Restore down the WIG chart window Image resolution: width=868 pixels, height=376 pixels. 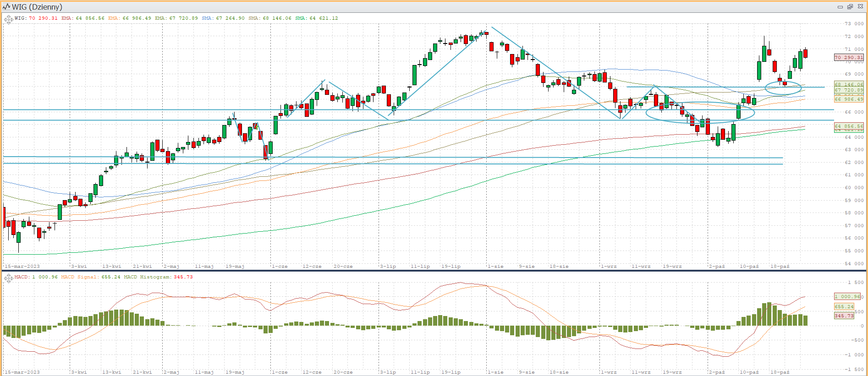tap(850, 7)
